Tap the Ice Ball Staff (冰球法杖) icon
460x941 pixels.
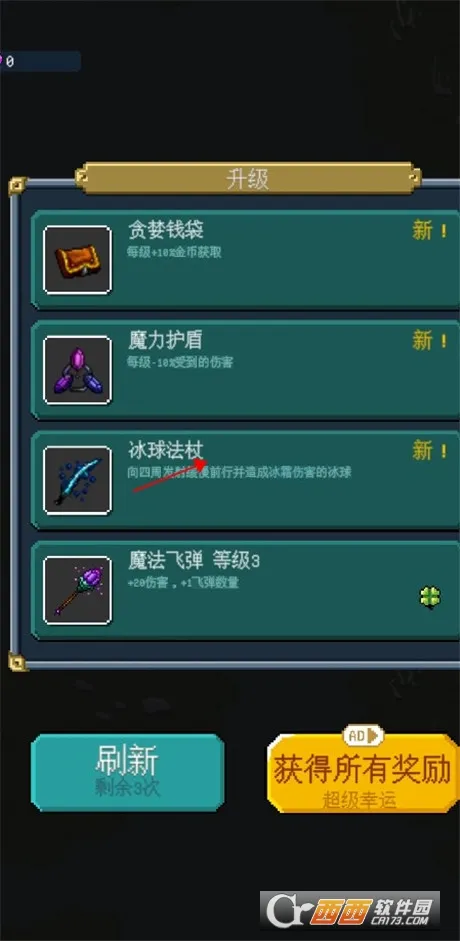coord(77,480)
